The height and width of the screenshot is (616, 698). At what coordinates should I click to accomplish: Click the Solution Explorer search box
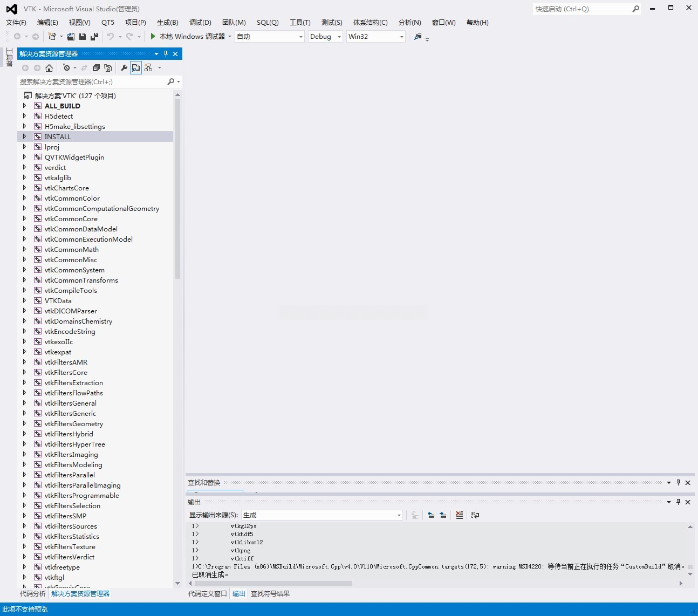point(92,82)
